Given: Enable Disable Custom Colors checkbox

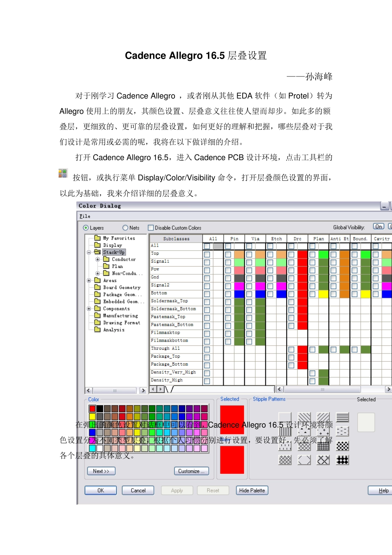Looking at the screenshot, I should click(151, 228).
